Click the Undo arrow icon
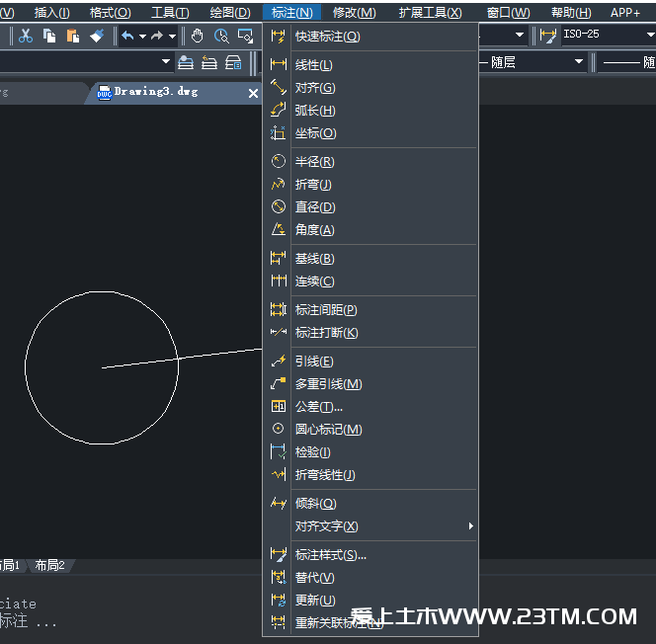656x644 pixels. 127,36
